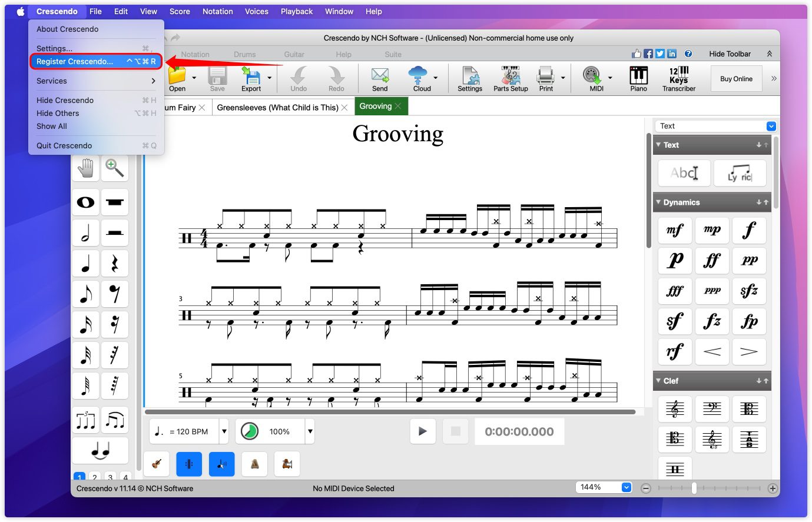Choose the whole note tool
Image resolution: width=812 pixels, height=522 pixels.
(86, 202)
